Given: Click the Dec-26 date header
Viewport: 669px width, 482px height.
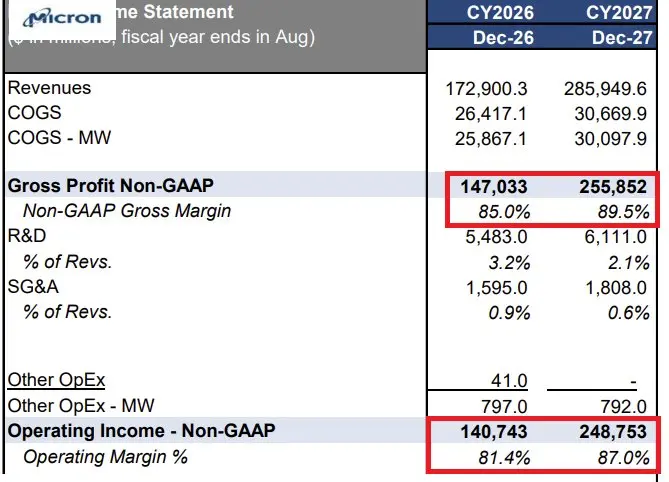Looking at the screenshot, I should pos(503,38).
